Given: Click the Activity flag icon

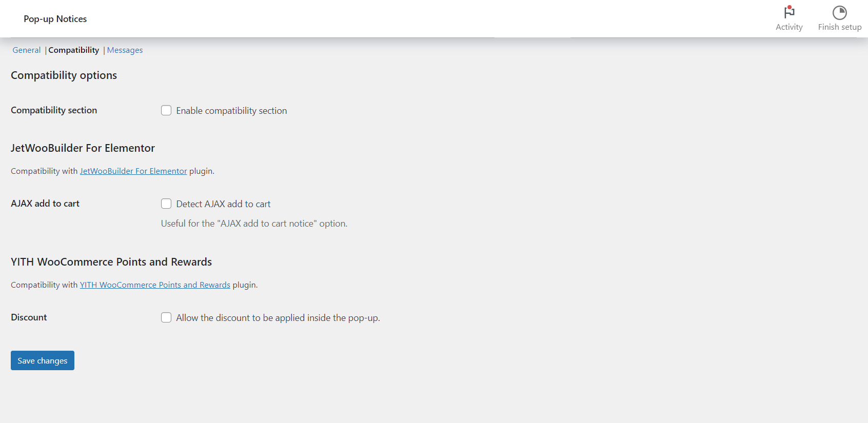Looking at the screenshot, I should click(x=789, y=13).
